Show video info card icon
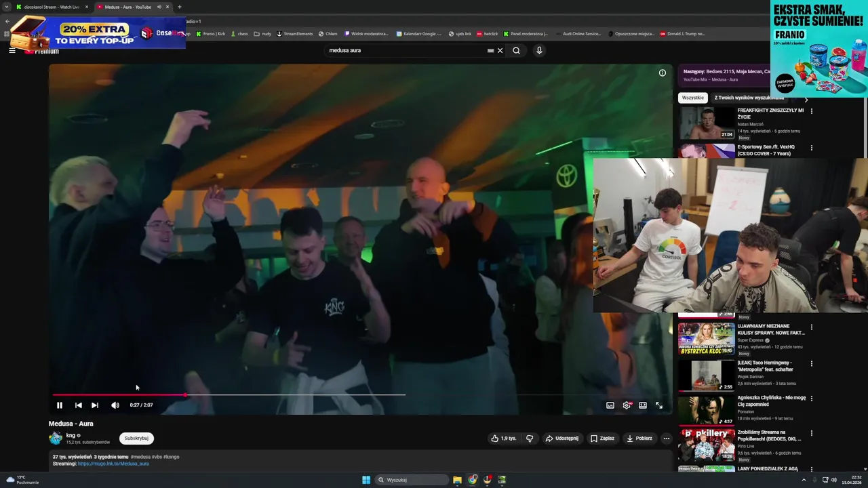The height and width of the screenshot is (488, 868). tap(663, 73)
